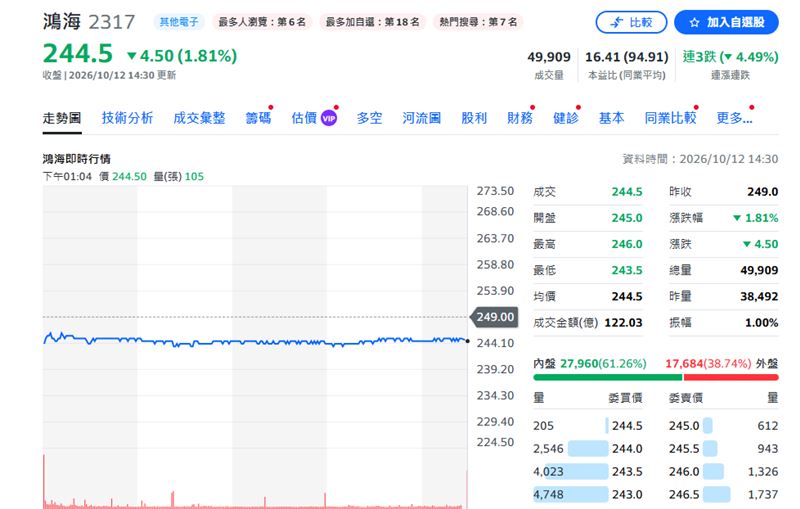Open the 股利 tab

(x=474, y=118)
